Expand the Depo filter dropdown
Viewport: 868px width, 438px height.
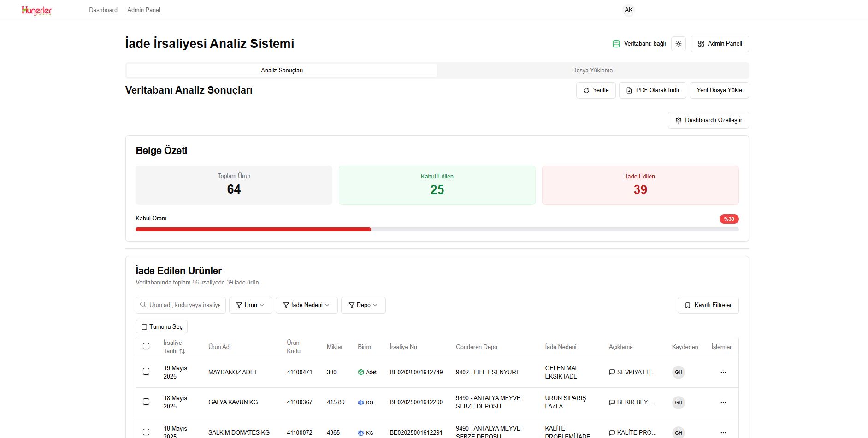[363, 305]
